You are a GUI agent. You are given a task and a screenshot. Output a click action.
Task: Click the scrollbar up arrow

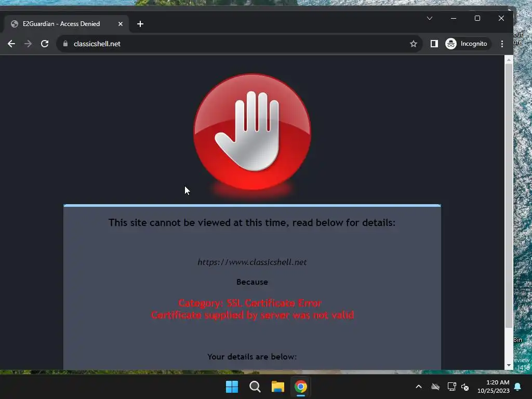509,60
